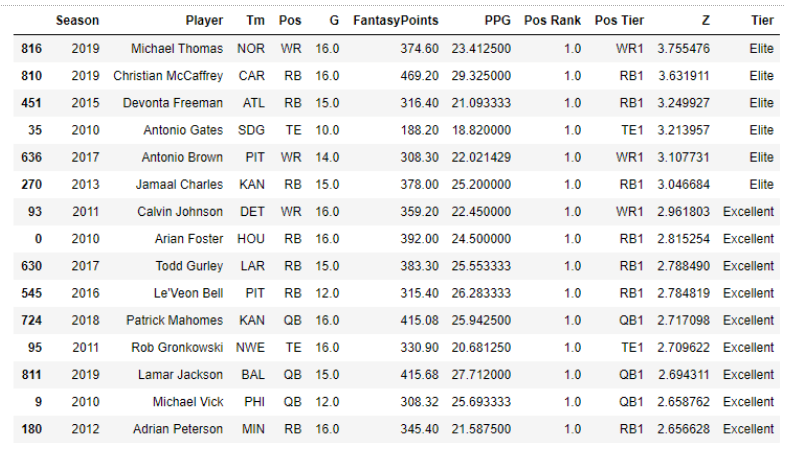Image resolution: width=785 pixels, height=451 pixels.
Task: Select the Pos Rank column header
Action: (552, 21)
